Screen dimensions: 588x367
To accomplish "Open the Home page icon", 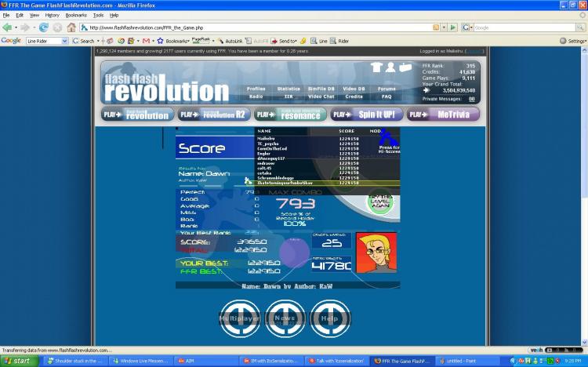I will [x=71, y=27].
